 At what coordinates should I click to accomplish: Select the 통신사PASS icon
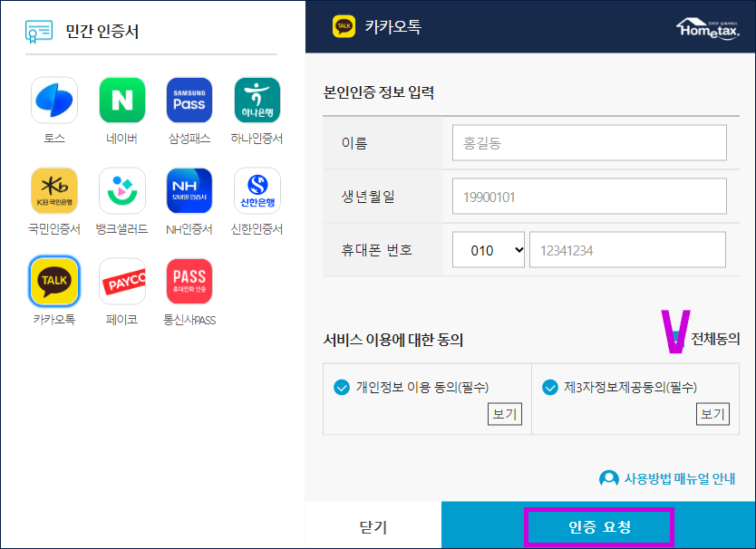click(189, 281)
